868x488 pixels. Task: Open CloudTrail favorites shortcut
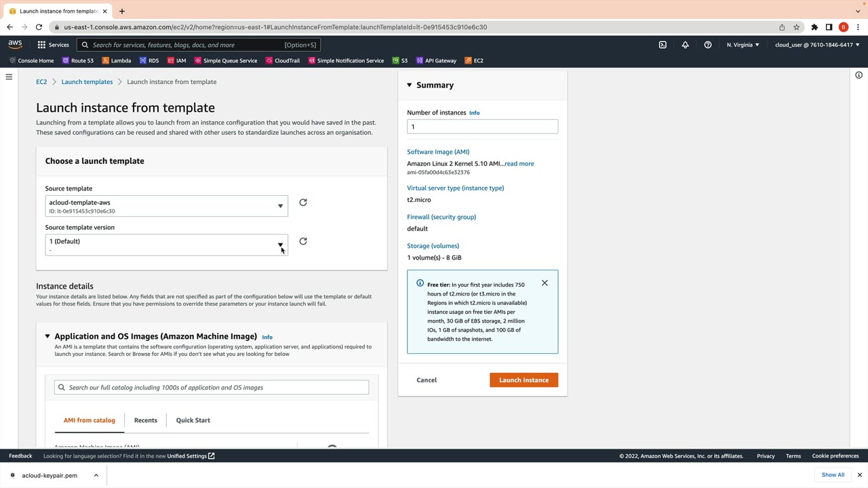(x=283, y=60)
